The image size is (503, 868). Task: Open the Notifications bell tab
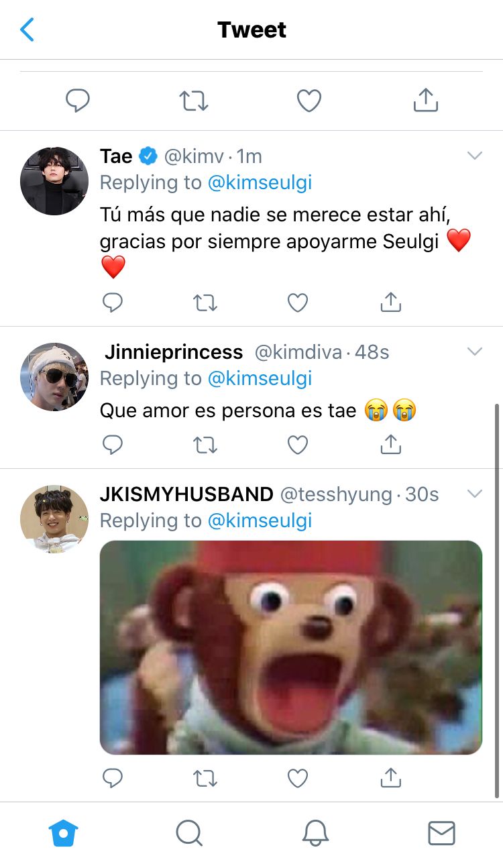(315, 834)
